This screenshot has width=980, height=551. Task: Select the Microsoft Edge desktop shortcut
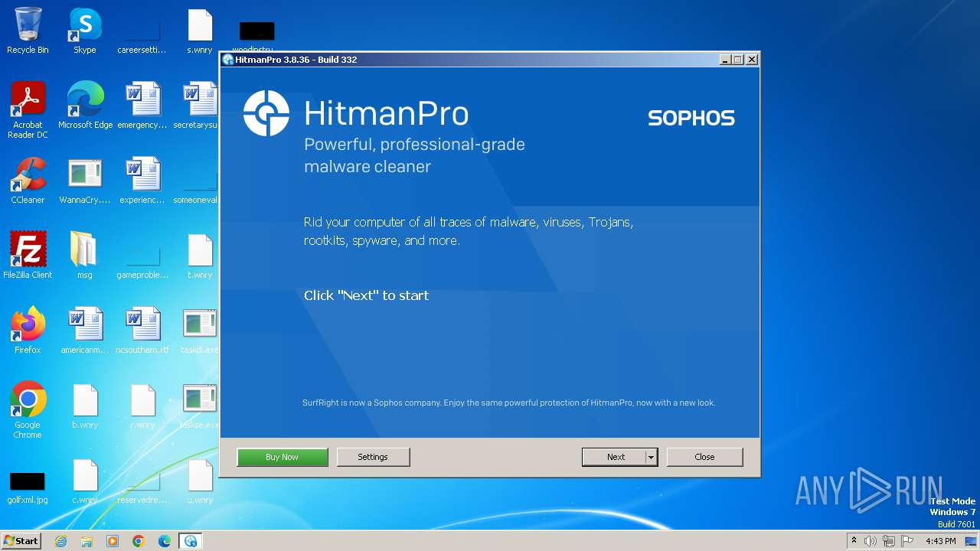pyautogui.click(x=85, y=106)
